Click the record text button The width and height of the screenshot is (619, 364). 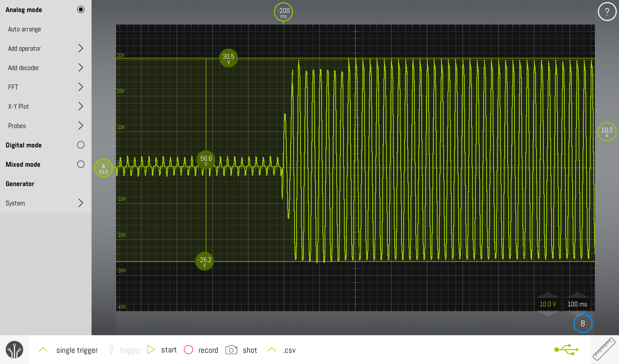tap(208, 350)
